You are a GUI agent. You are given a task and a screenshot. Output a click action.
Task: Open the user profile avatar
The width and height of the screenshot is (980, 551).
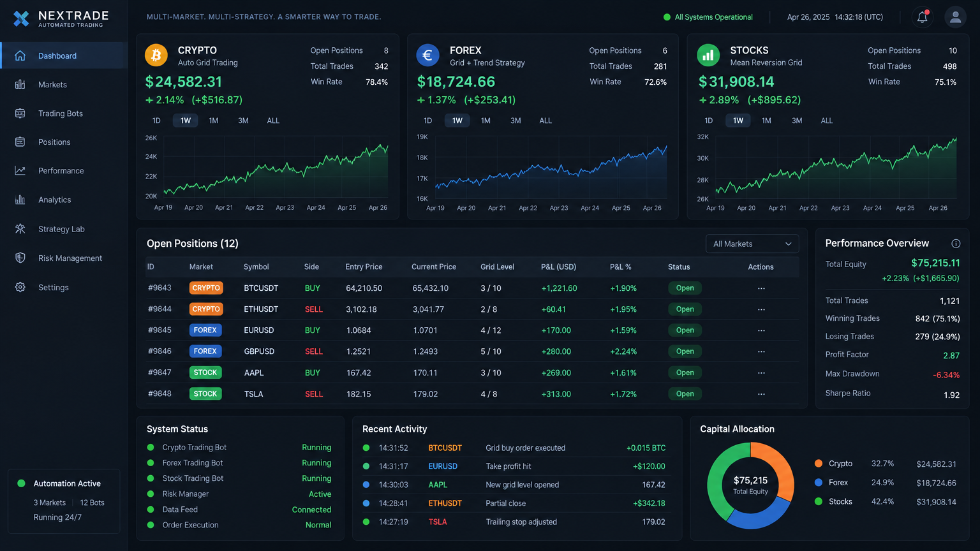[955, 17]
